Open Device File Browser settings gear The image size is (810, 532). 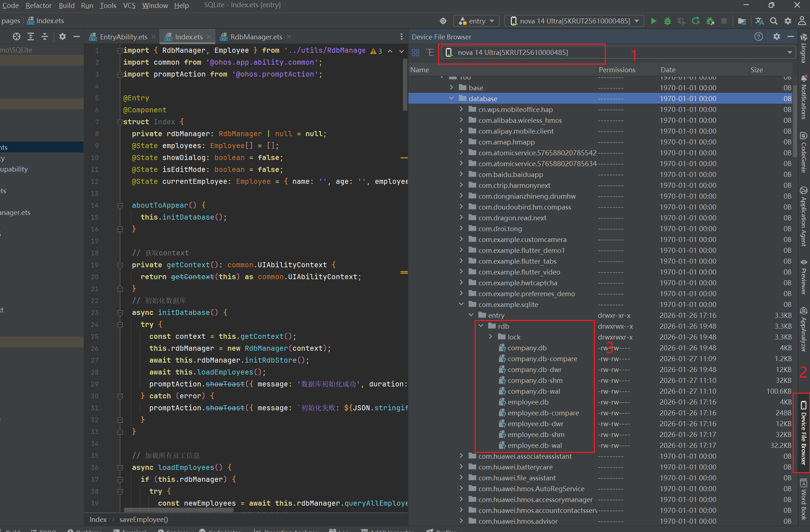pyautogui.click(x=777, y=36)
